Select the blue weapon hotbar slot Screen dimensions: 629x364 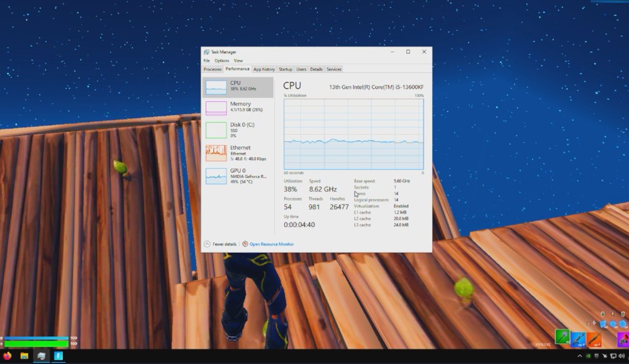click(x=578, y=339)
